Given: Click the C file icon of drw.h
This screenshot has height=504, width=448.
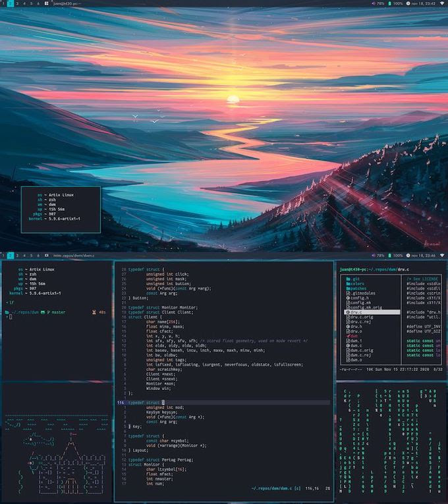Looking at the screenshot, I should pyautogui.click(x=348, y=327).
